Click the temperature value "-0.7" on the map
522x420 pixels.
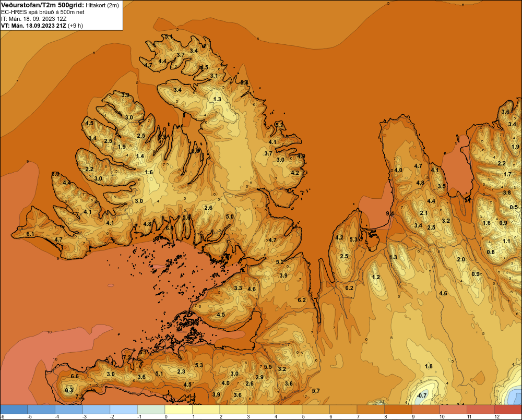tap(422, 395)
